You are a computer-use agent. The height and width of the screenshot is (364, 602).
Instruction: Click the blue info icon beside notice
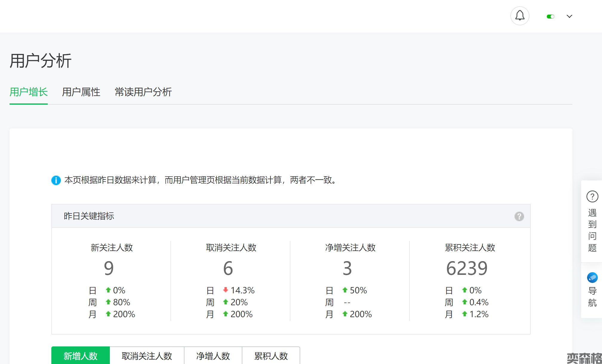click(56, 180)
